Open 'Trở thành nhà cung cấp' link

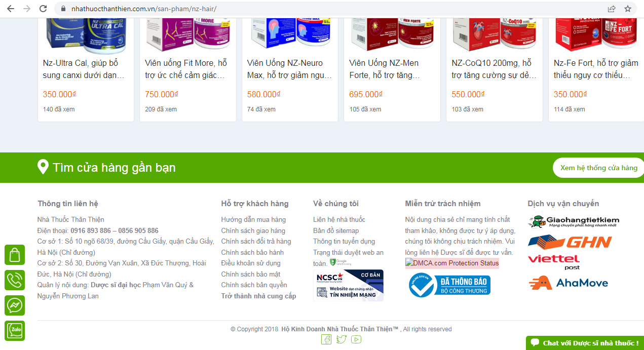click(258, 296)
